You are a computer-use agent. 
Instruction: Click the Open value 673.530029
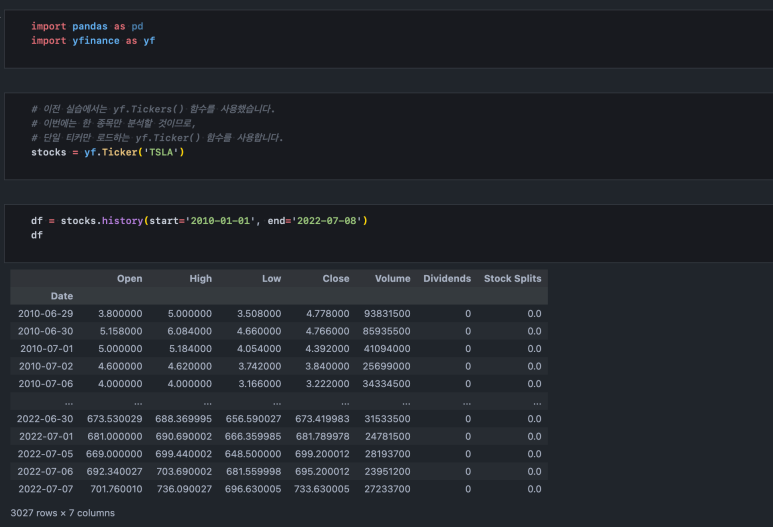114,419
